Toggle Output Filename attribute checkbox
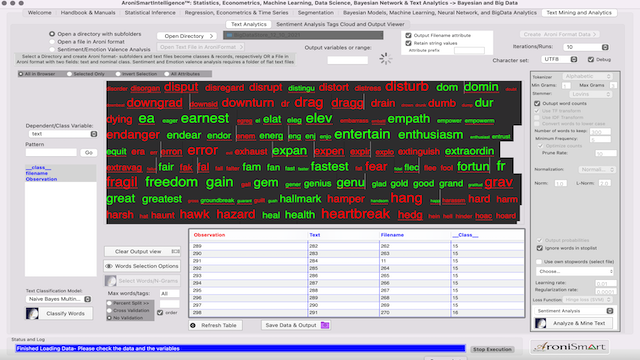The image size is (640, 360). pos(408,36)
